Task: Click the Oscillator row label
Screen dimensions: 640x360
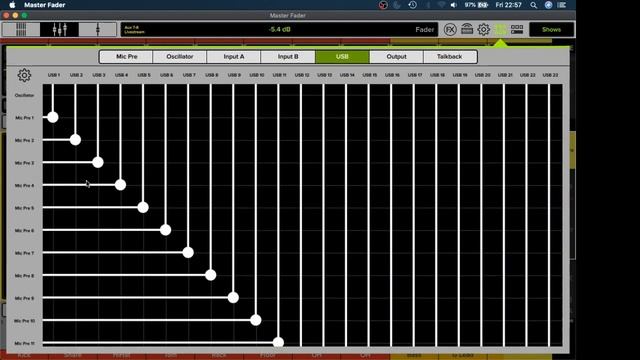Action: click(24, 96)
